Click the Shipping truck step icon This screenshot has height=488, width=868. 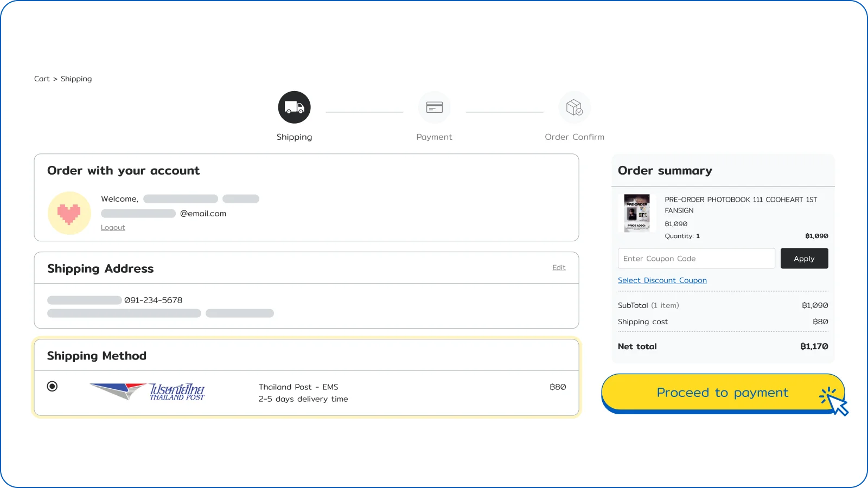(294, 107)
